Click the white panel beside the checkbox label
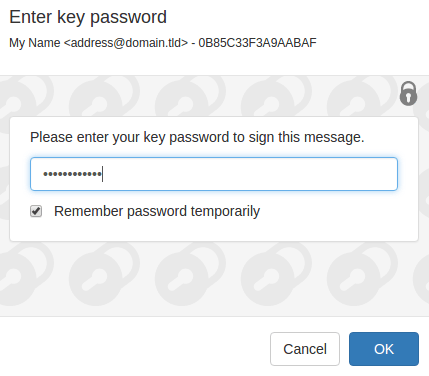 pyautogui.click(x=337, y=211)
